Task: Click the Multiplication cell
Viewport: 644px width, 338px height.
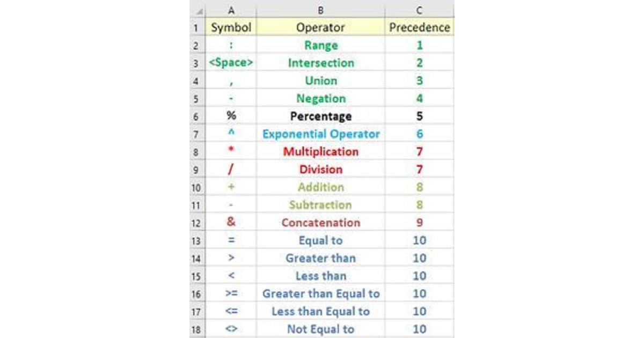Action: 320,152
